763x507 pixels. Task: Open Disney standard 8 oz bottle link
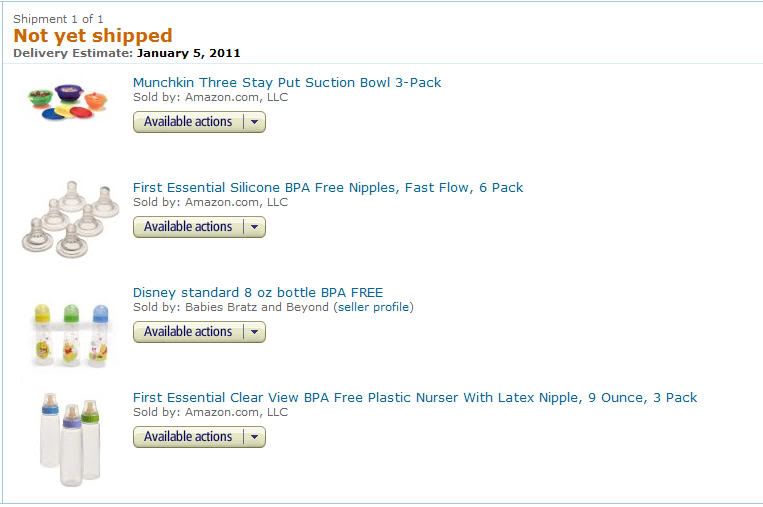[x=258, y=292]
